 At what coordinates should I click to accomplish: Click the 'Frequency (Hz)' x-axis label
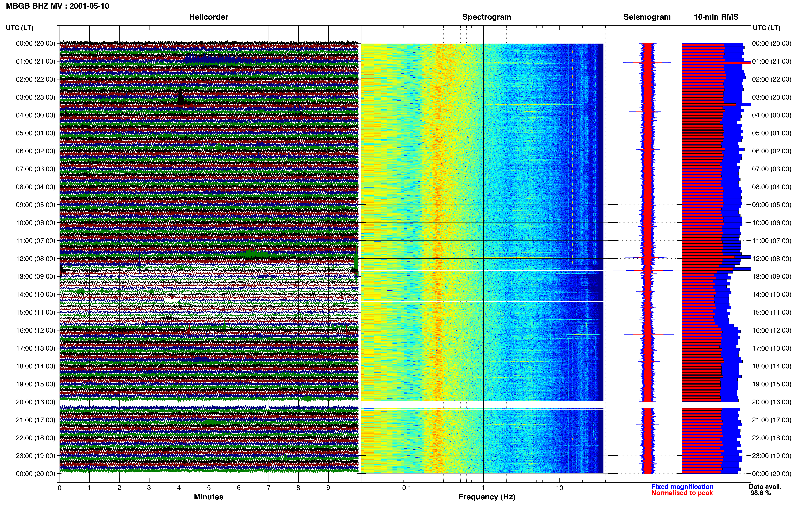[487, 497]
